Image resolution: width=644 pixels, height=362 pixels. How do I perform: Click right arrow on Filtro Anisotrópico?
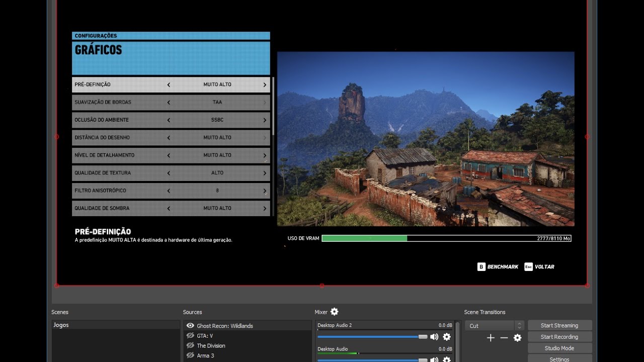click(265, 191)
